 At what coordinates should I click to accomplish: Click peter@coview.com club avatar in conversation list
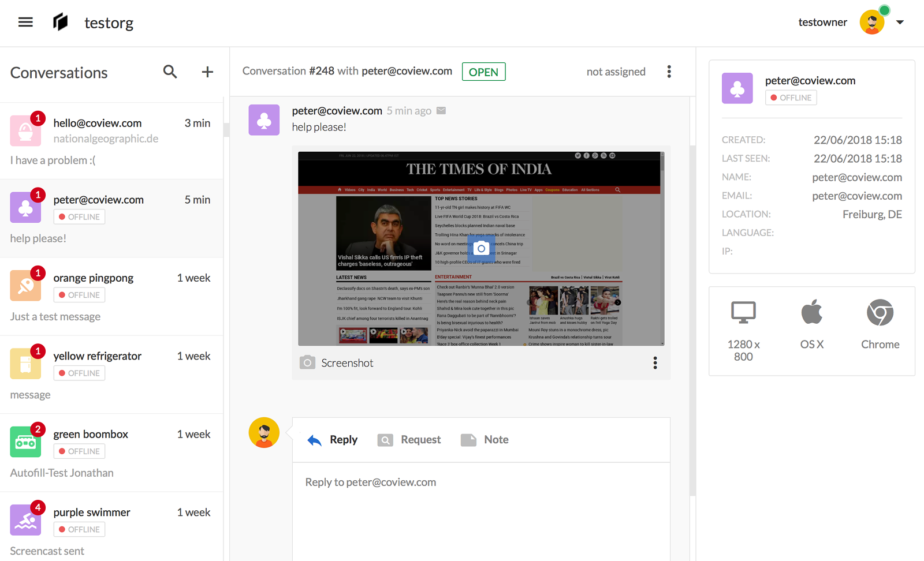coord(25,207)
